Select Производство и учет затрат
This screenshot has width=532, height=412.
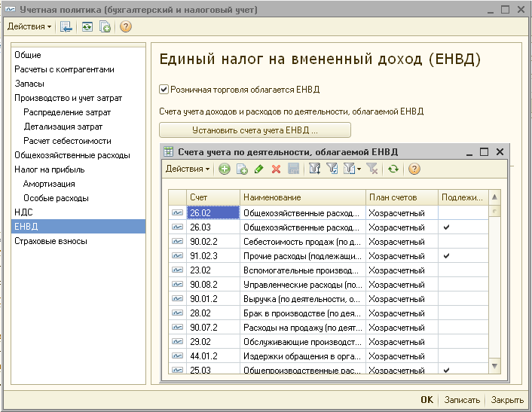click(x=68, y=98)
